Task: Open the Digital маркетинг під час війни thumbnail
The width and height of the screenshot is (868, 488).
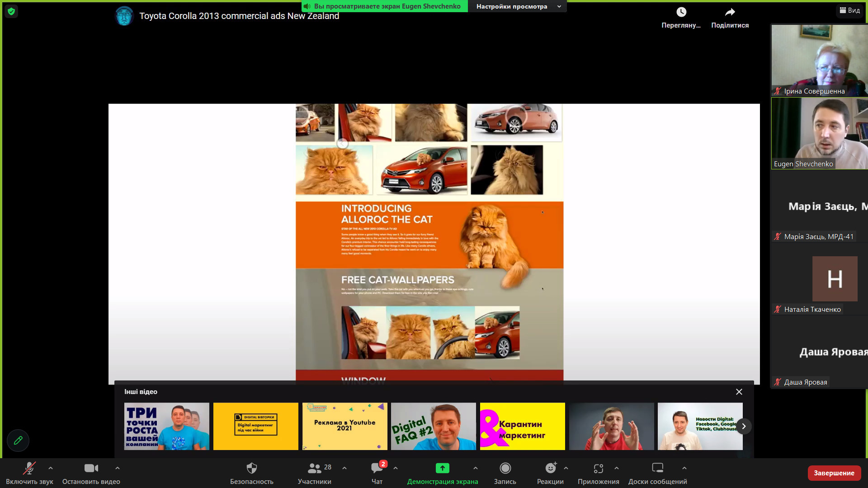Action: pos(256,426)
